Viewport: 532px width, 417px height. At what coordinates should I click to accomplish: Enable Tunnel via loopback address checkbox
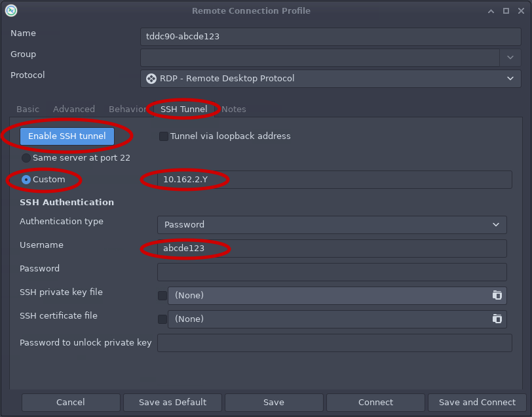click(x=164, y=136)
